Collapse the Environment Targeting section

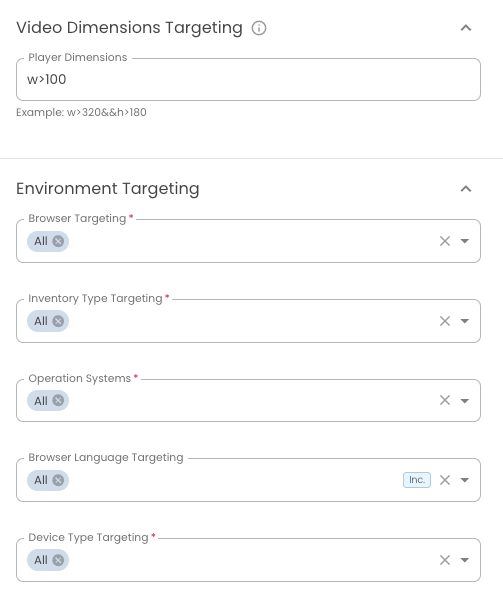pos(466,189)
